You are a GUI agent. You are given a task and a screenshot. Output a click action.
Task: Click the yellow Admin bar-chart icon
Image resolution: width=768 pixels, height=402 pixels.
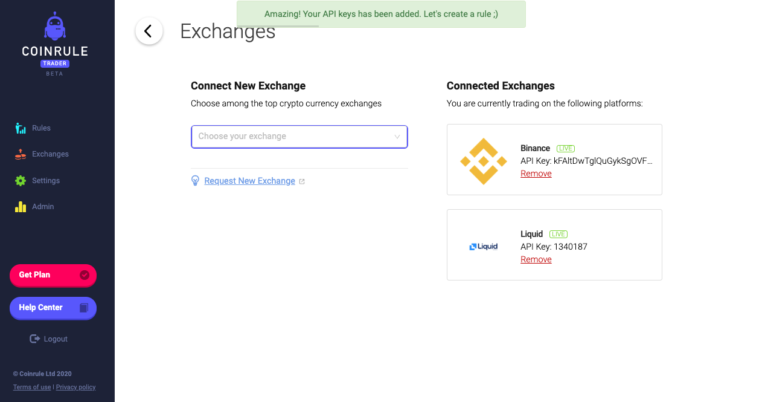[x=21, y=207]
